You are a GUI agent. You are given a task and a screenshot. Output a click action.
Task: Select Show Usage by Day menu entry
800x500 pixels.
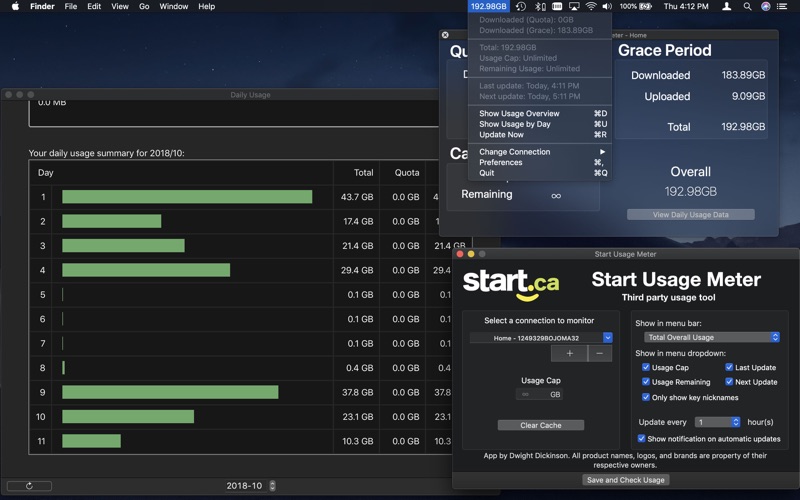coord(540,124)
